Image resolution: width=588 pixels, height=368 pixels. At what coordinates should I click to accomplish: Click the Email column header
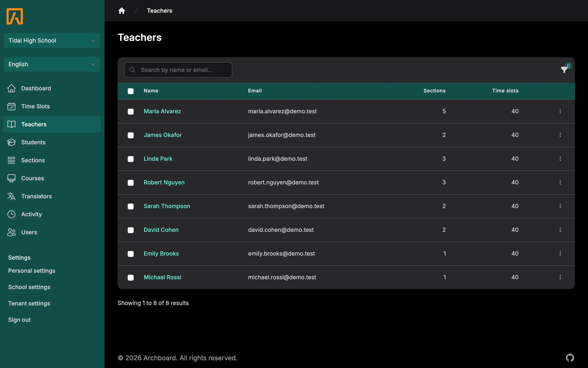tap(255, 91)
